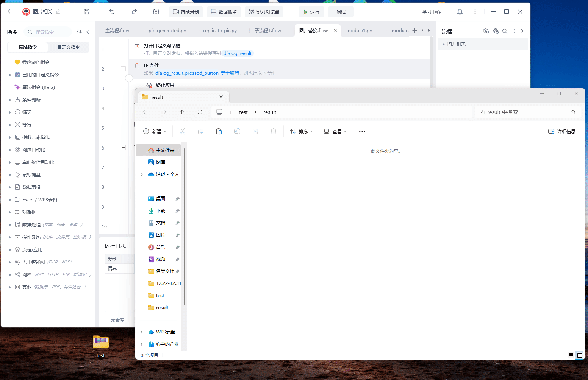Open the 子流程1.flow tab
The height and width of the screenshot is (380, 588).
click(x=268, y=31)
